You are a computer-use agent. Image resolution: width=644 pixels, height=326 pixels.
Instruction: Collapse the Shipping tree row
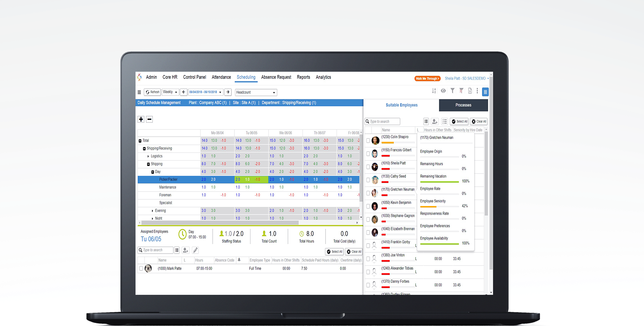point(148,164)
